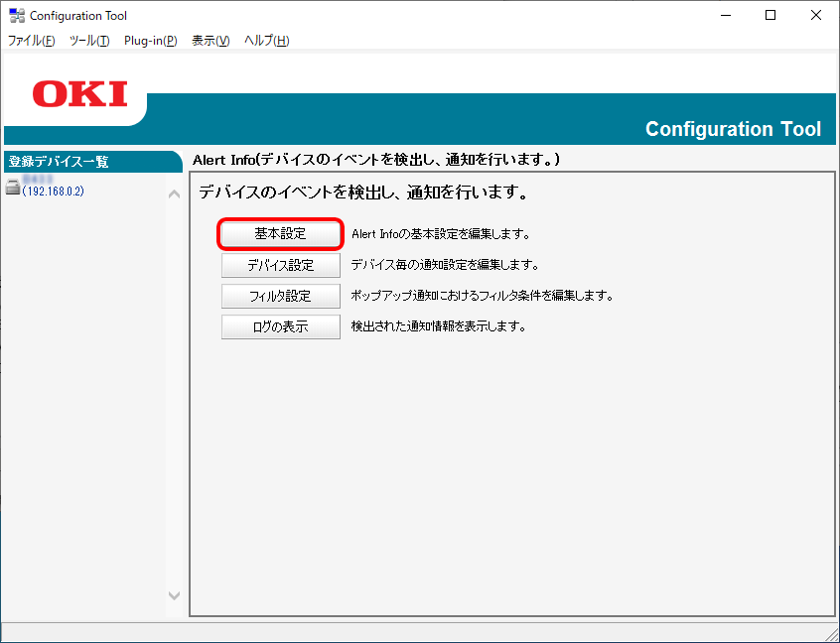Select the device at 192.168.0.2
The height and width of the screenshot is (643, 840).
54,191
